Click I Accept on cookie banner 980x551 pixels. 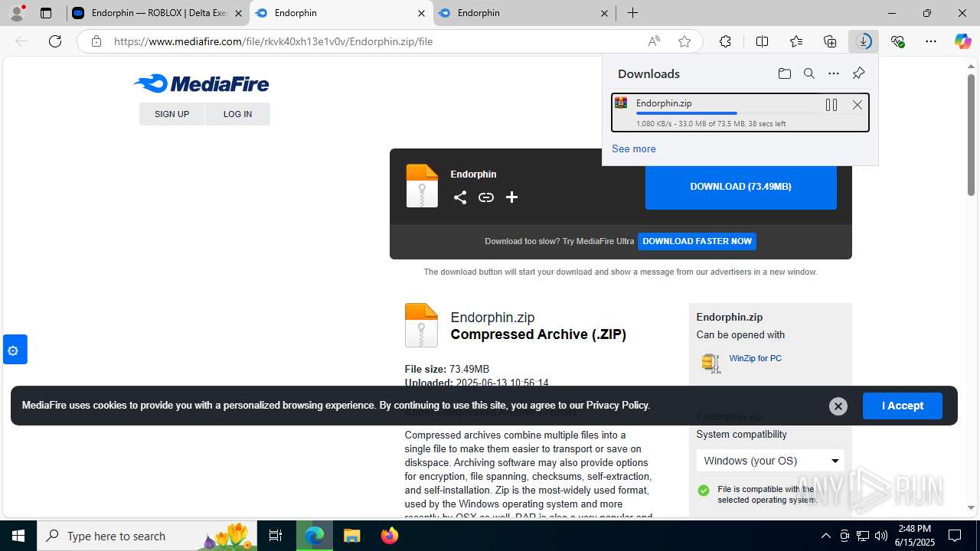(x=903, y=406)
